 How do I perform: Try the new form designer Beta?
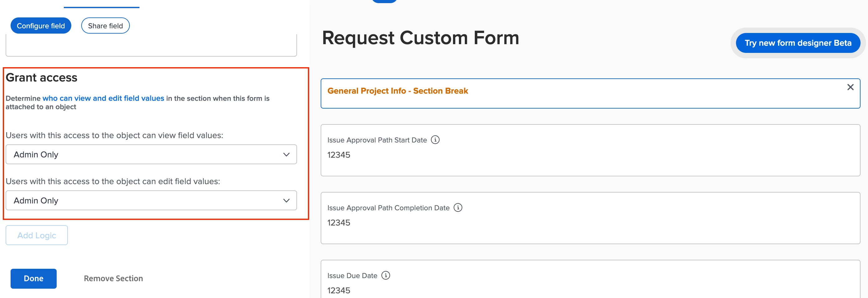point(798,43)
